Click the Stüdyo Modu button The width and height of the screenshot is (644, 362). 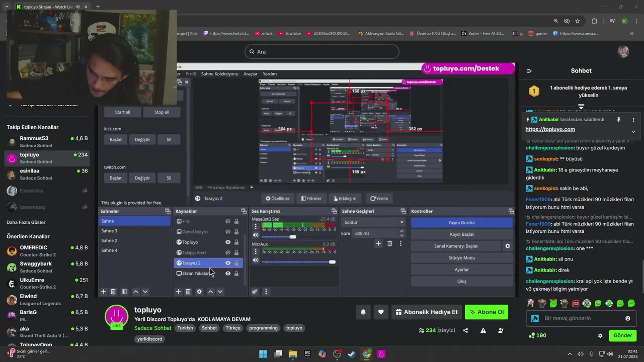click(x=462, y=258)
